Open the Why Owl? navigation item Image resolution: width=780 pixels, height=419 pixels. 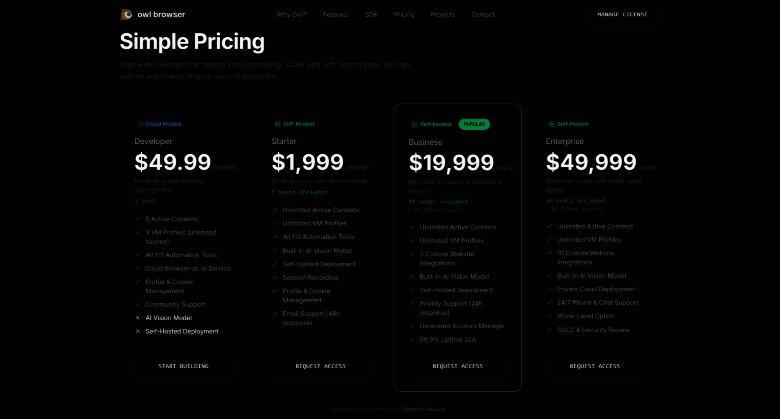[x=292, y=15]
